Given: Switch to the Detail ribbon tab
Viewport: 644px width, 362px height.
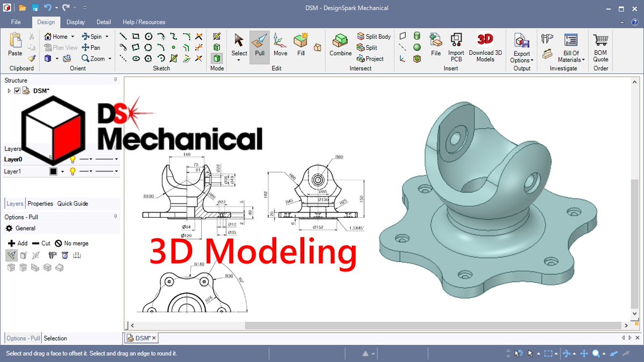Looking at the screenshot, I should [104, 22].
